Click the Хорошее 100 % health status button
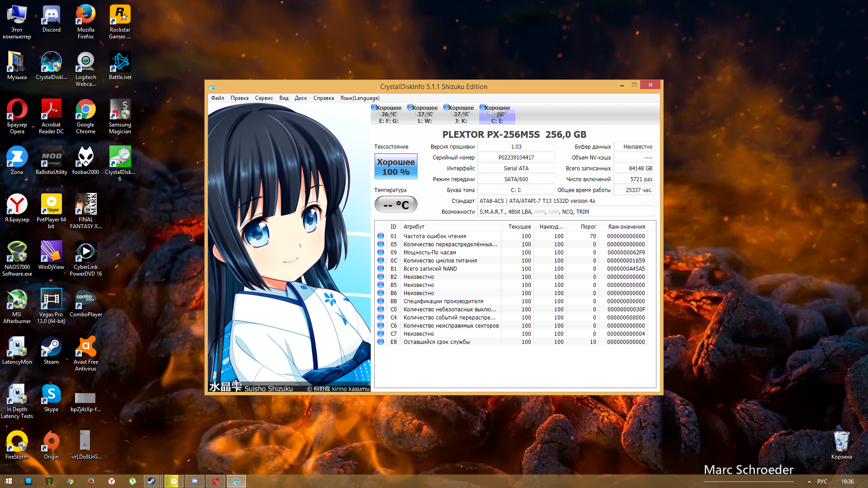The height and width of the screenshot is (488, 868). coord(396,167)
